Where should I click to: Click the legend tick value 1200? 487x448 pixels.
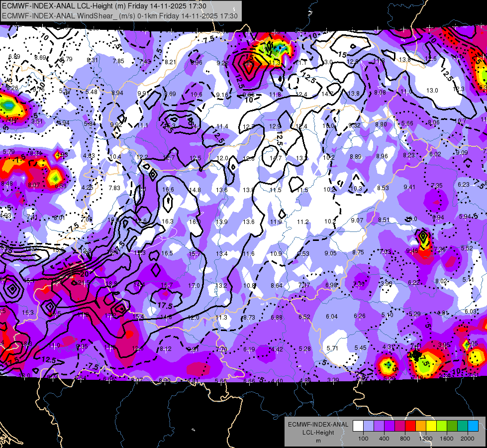425,439
